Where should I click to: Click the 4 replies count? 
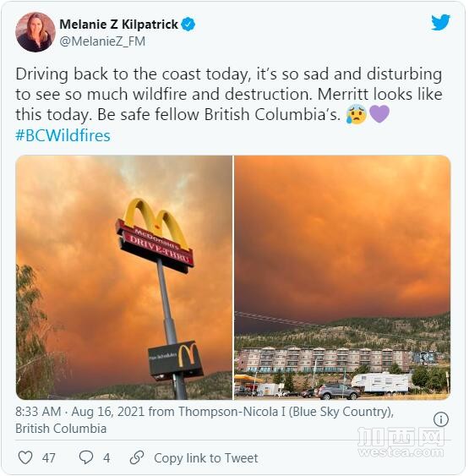(x=106, y=457)
